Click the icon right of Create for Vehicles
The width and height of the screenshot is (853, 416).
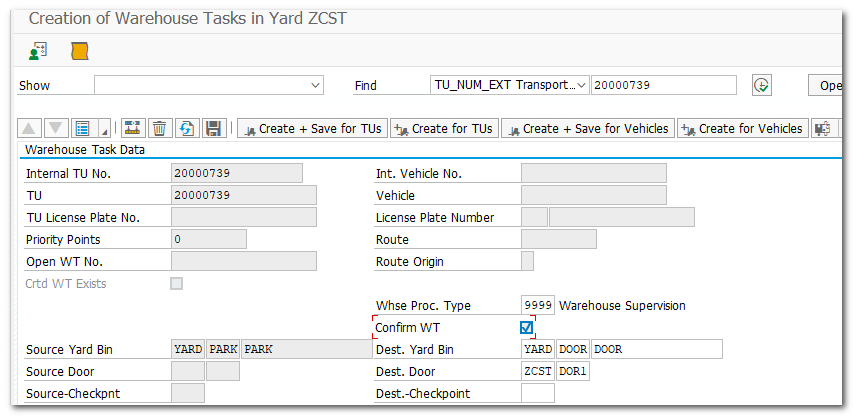pos(822,128)
